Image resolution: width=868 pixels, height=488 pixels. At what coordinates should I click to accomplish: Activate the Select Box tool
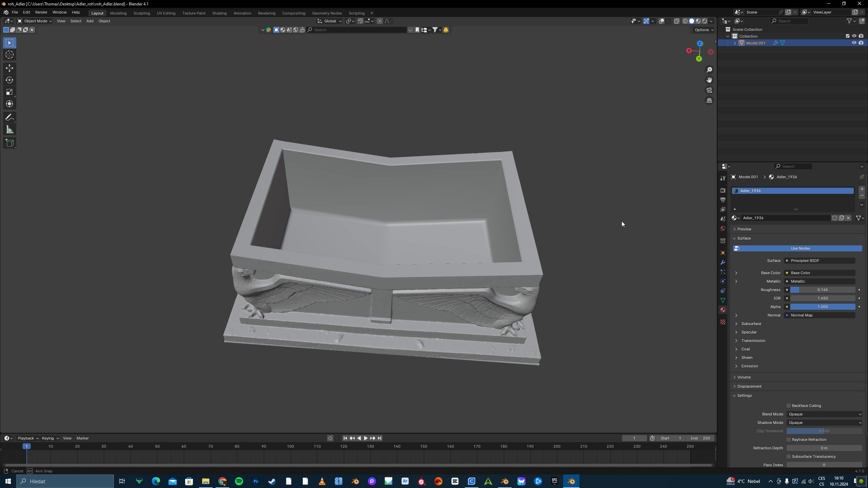coord(9,43)
